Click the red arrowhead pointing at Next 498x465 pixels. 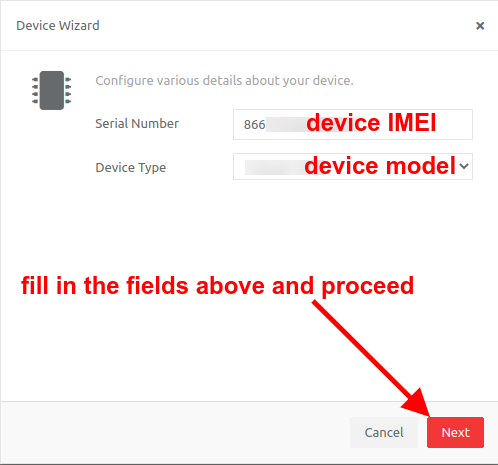point(418,402)
